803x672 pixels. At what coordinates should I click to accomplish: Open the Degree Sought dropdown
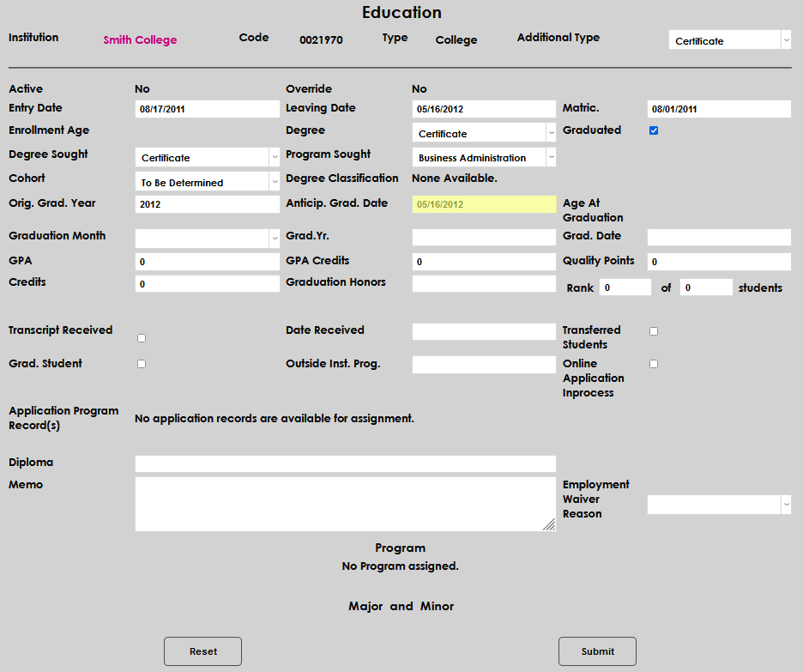pos(207,158)
